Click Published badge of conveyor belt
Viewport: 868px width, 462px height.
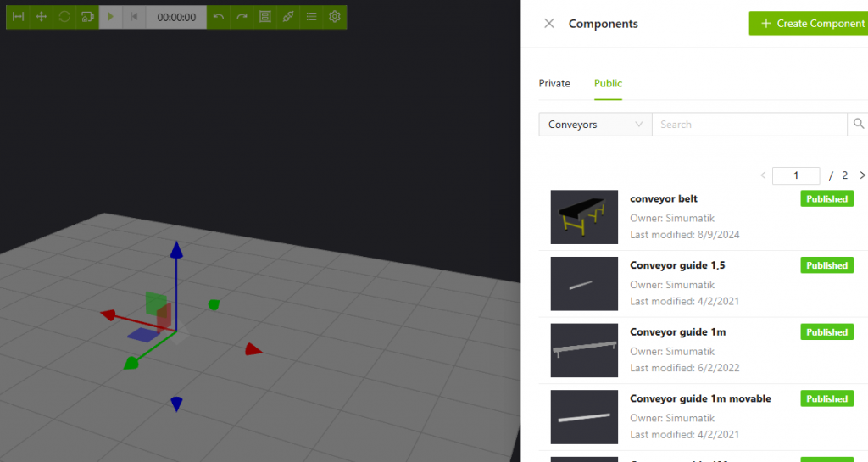point(826,198)
